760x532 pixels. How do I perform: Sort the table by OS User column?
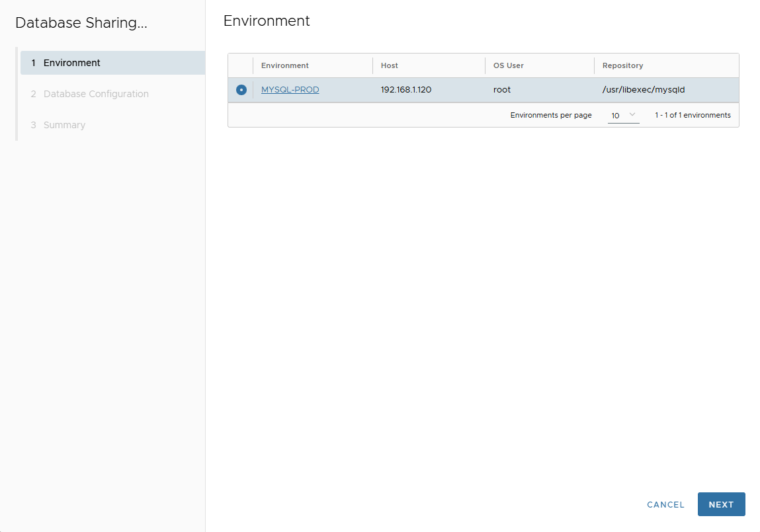pos(509,65)
